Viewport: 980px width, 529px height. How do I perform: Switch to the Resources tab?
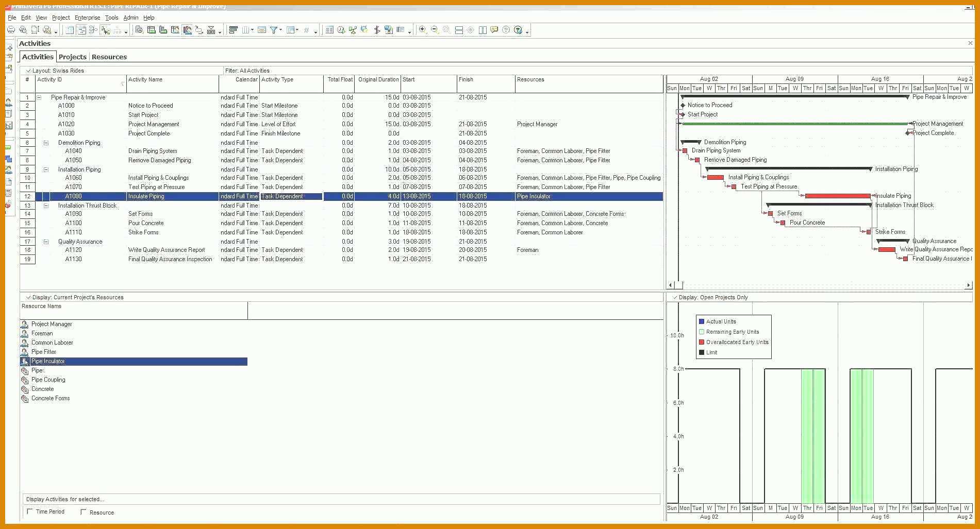click(x=109, y=57)
